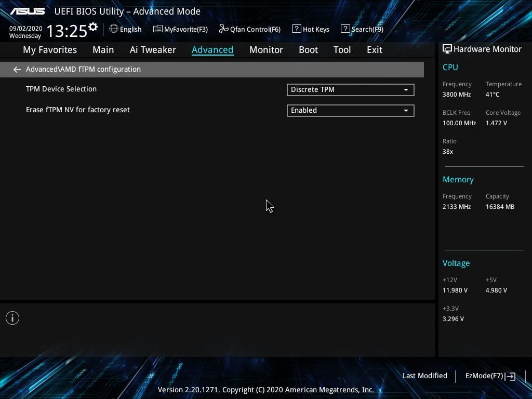This screenshot has height=399, width=532.
Task: Click the Enabled dropdown arrow
Action: pyautogui.click(x=406, y=111)
